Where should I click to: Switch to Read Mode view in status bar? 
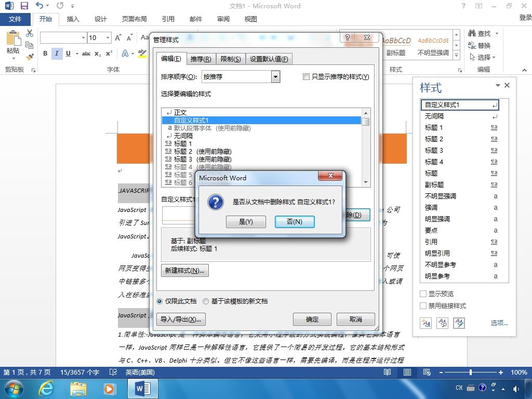[x=387, y=372]
